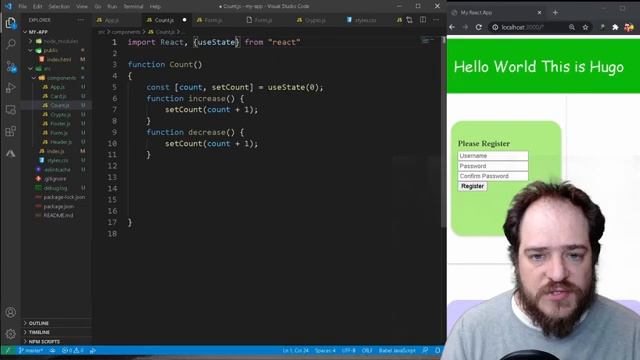Click the feedback icon in status bar

tap(425, 351)
